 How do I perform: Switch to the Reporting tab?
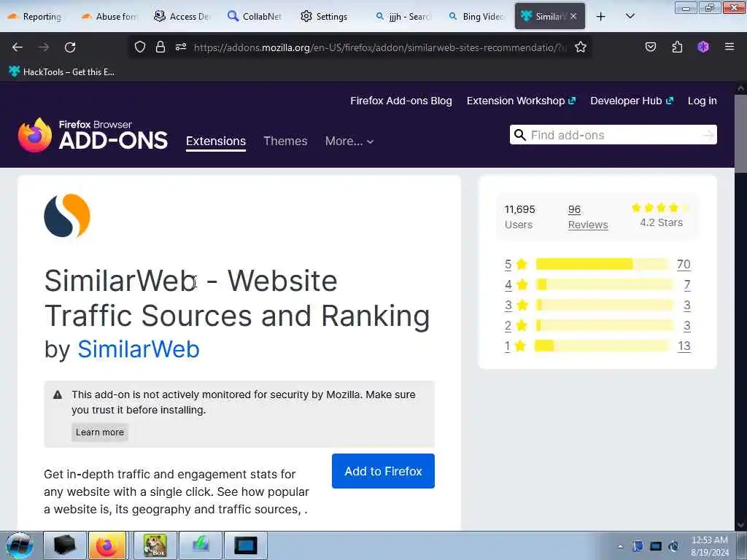click(36, 16)
